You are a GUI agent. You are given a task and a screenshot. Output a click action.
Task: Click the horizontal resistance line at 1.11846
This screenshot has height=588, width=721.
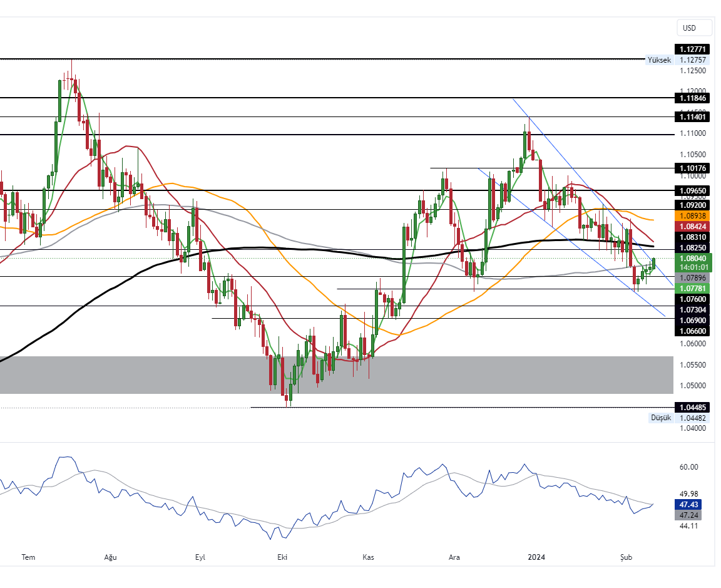coord(313,98)
